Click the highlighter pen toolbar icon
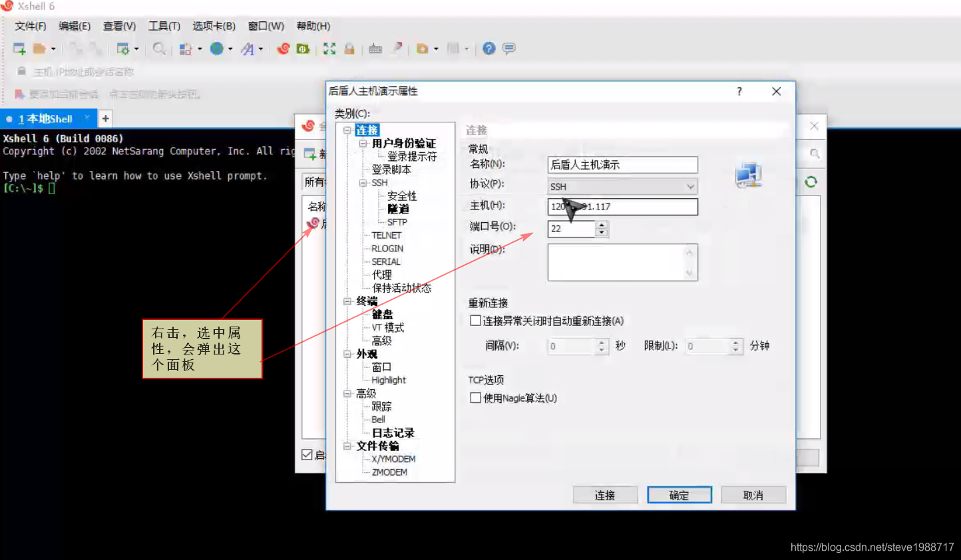The image size is (961, 560). click(x=397, y=49)
